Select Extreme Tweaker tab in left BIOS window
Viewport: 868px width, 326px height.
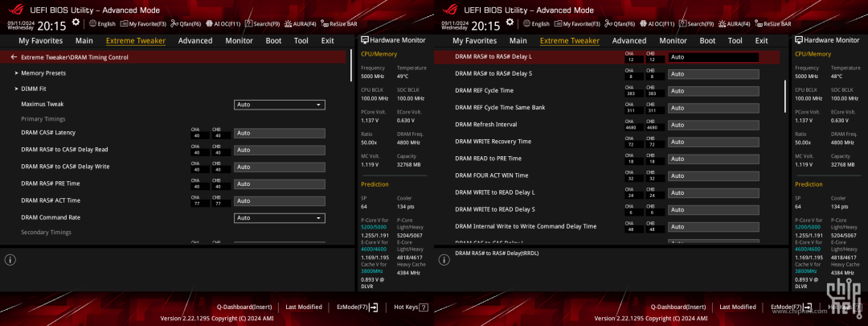pos(136,40)
